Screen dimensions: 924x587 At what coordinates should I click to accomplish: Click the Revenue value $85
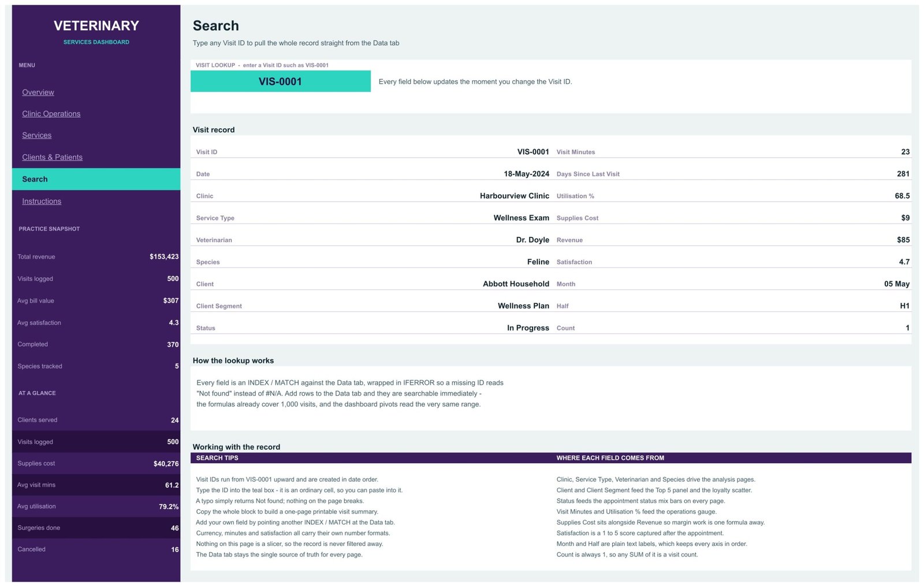[x=903, y=240]
